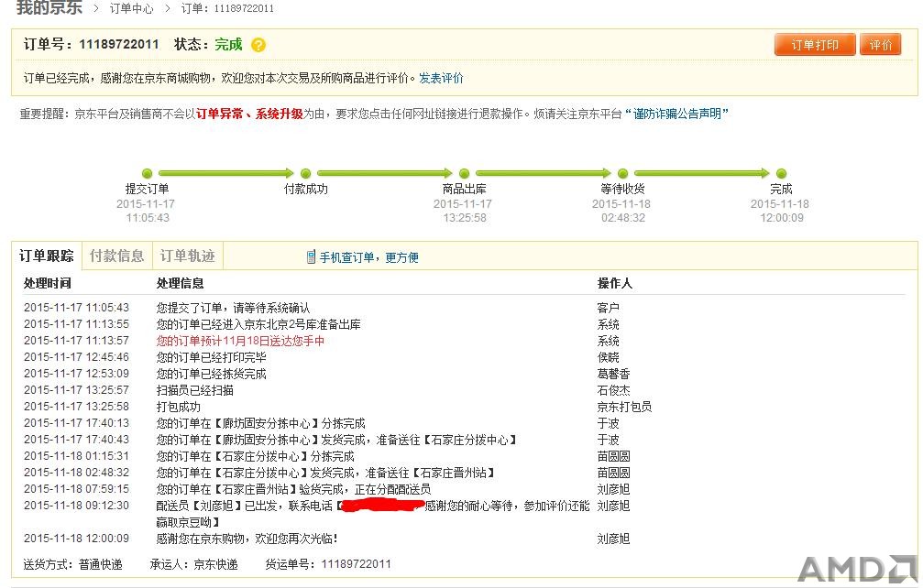This screenshot has width=923, height=588.
Task: Click the green 完成 status text
Action: click(228, 44)
